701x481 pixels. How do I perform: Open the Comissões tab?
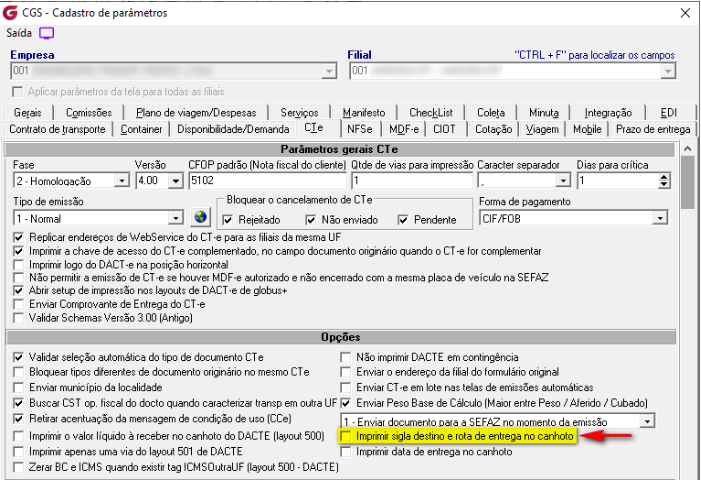(x=89, y=113)
